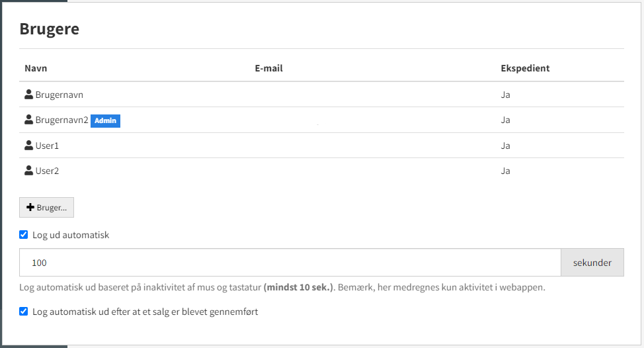Click the Navn column header

coord(36,68)
